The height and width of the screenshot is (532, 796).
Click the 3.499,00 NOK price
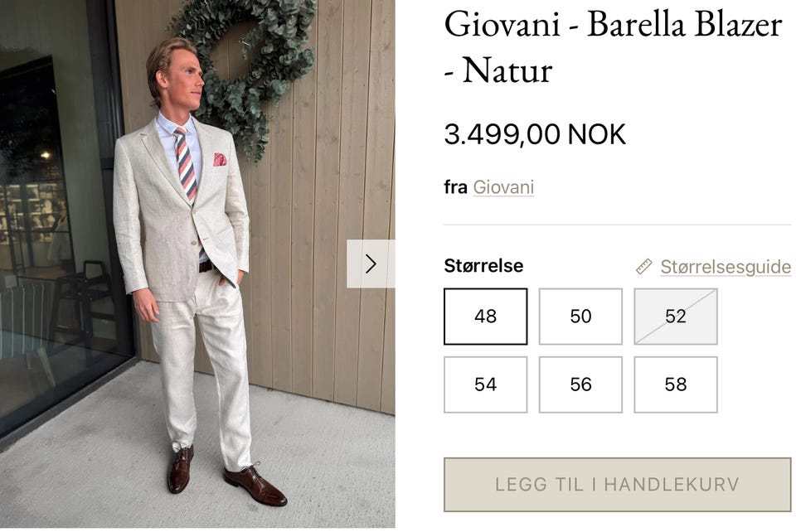535,134
